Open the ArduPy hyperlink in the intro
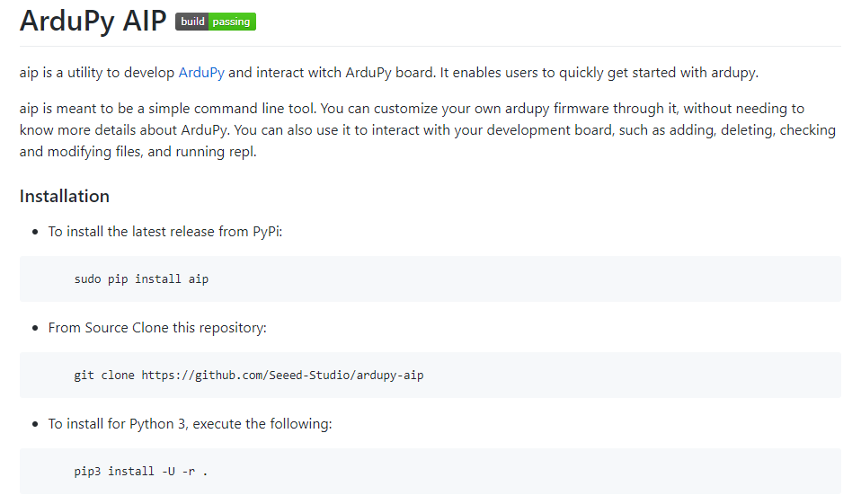This screenshot has height=504, width=861. pos(201,73)
